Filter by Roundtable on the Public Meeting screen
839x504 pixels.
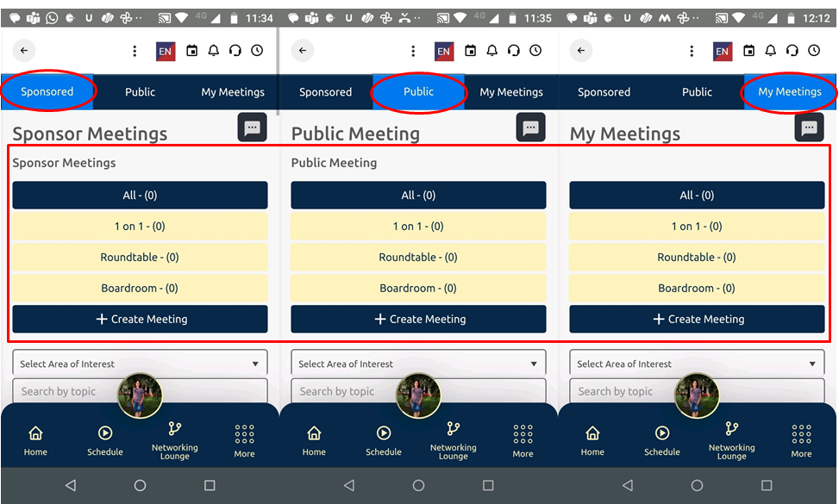418,257
